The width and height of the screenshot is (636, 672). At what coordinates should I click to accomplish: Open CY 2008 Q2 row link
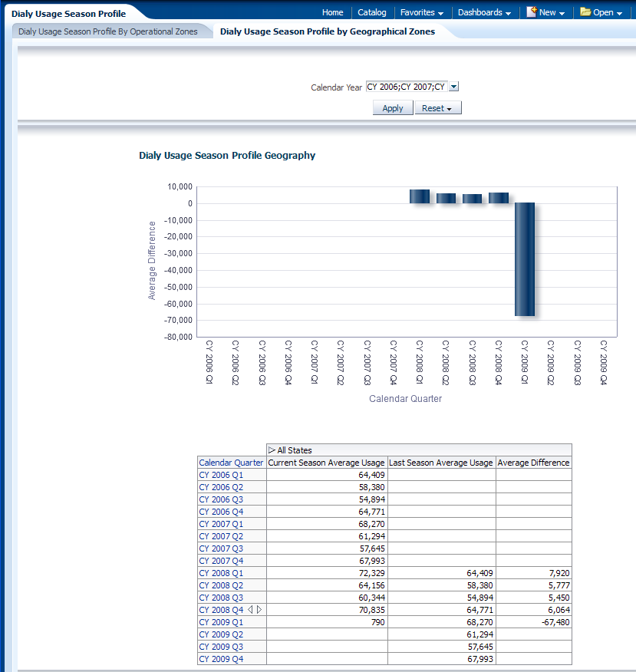point(221,585)
